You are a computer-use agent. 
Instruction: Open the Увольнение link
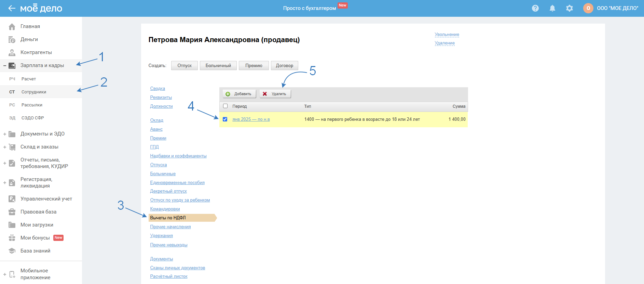447,35
